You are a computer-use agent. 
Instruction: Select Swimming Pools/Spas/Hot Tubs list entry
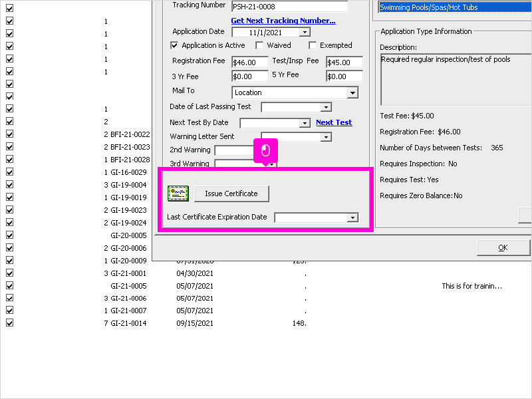455,7
